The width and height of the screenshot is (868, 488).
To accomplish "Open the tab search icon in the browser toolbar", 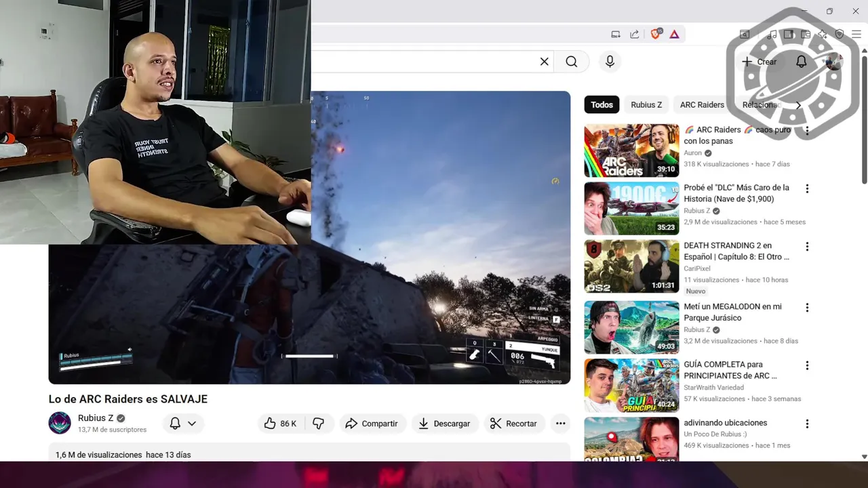I will 745,34.
